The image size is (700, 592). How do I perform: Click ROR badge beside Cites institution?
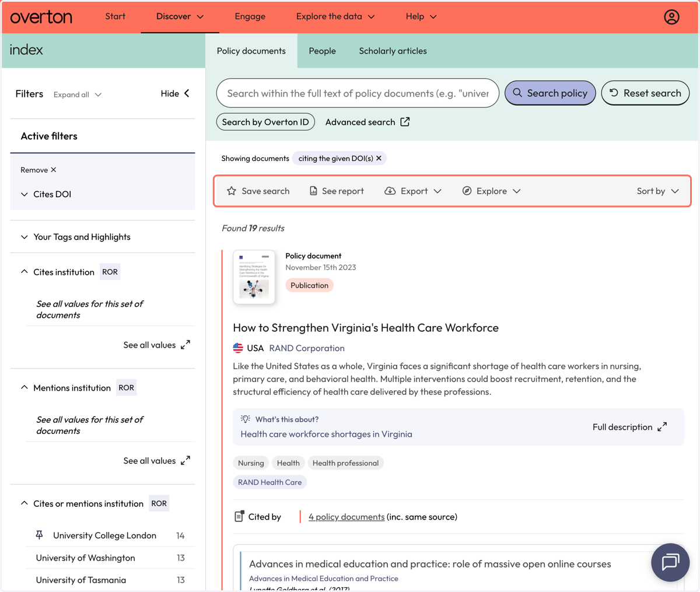[110, 272]
